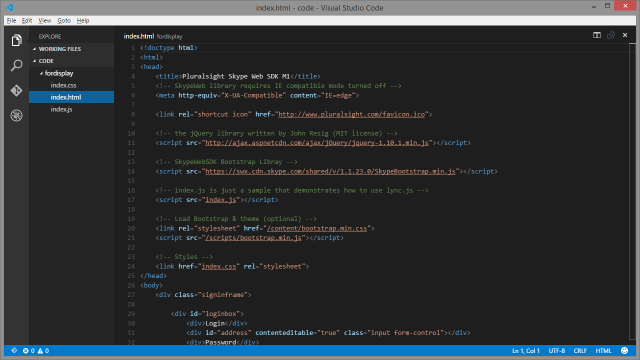Follow the index.css href link on line 24

click(x=218, y=267)
